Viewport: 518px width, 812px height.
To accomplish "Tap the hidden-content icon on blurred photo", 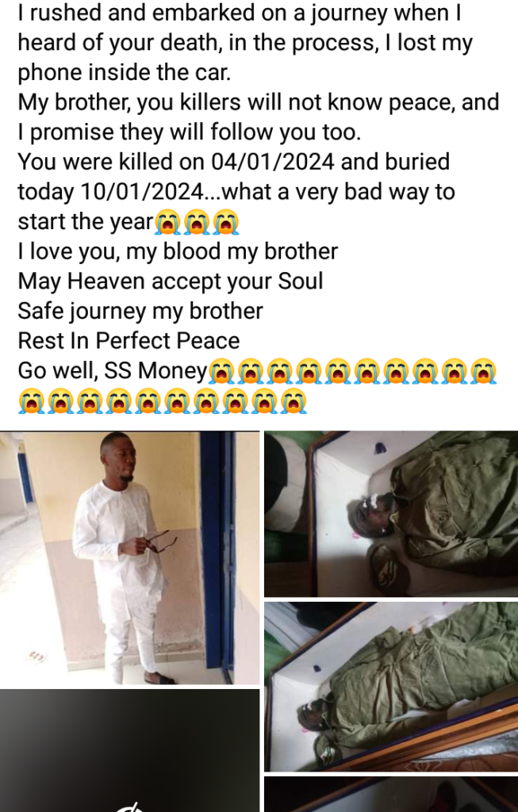I will pos(129,806).
